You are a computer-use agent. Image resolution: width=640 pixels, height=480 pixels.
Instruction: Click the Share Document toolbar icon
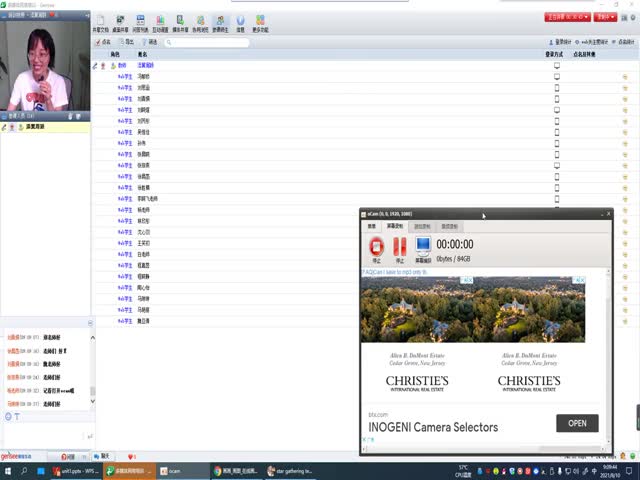tap(102, 23)
